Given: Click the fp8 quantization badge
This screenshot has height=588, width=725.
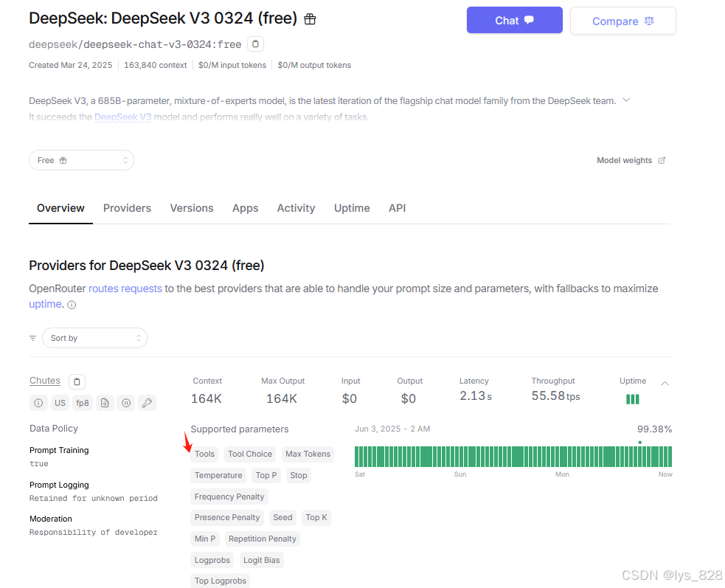Looking at the screenshot, I should (x=83, y=403).
